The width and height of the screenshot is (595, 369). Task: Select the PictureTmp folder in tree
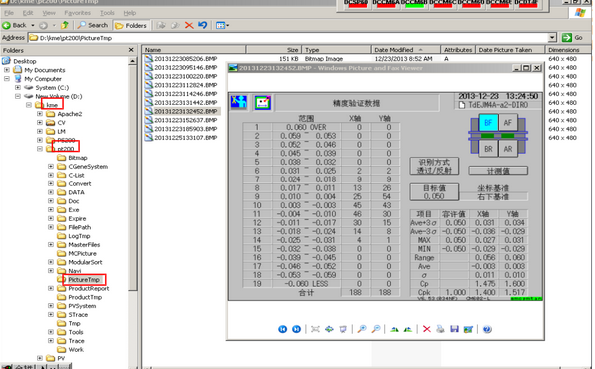(84, 279)
